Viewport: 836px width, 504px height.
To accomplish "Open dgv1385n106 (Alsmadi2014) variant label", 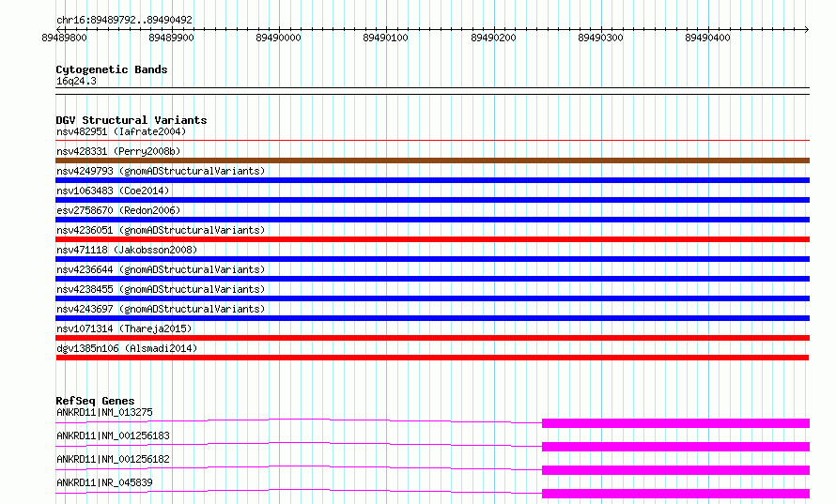I will click(127, 348).
